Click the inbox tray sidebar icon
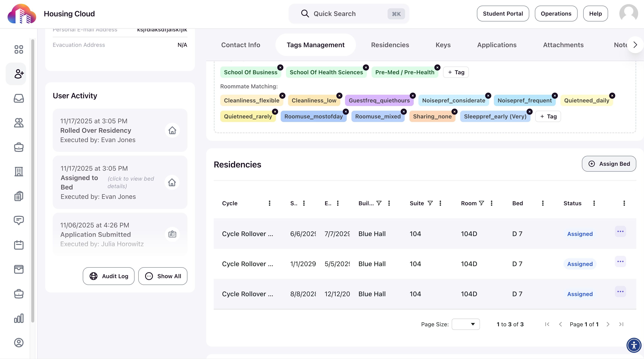 [x=18, y=98]
